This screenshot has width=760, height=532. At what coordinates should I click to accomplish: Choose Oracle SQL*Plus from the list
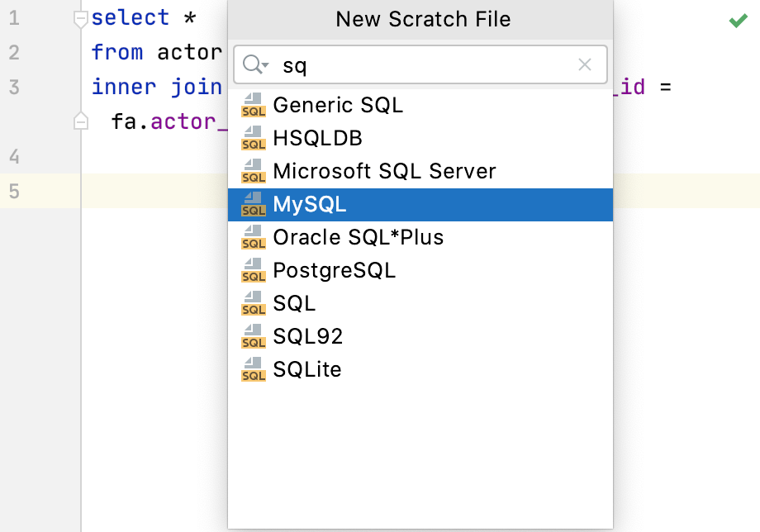[359, 238]
